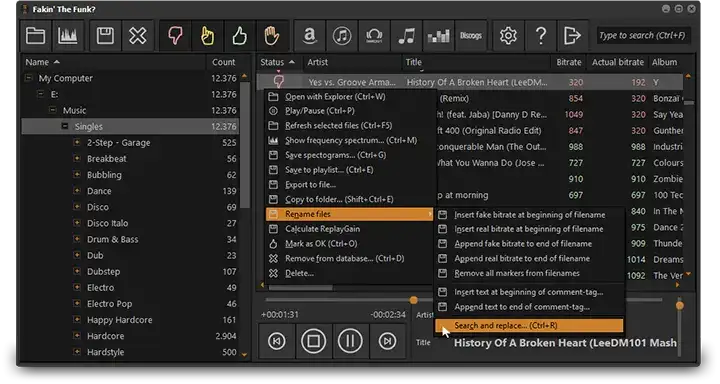Image resolution: width=720 pixels, height=384 pixels.
Task: Choose Mark as OK menu entry
Action: (x=350, y=243)
